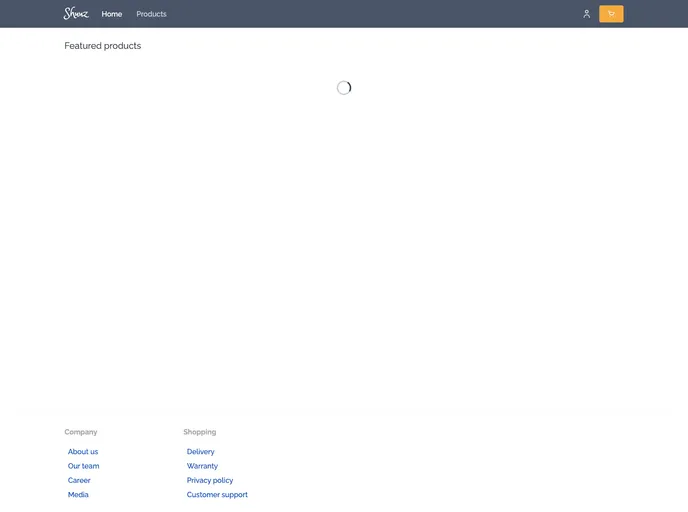Viewport: 688px width, 512px height.
Task: Go to the Home menu item
Action: coord(111,14)
